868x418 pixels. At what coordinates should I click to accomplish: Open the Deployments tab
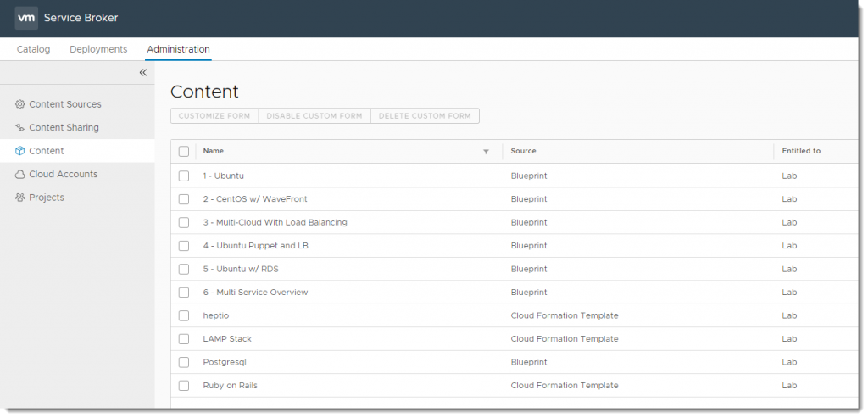98,49
